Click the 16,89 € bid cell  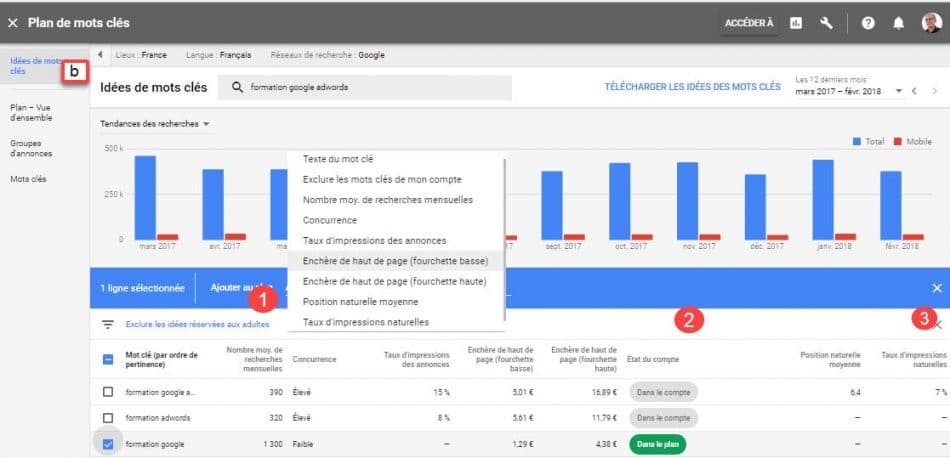pos(603,392)
